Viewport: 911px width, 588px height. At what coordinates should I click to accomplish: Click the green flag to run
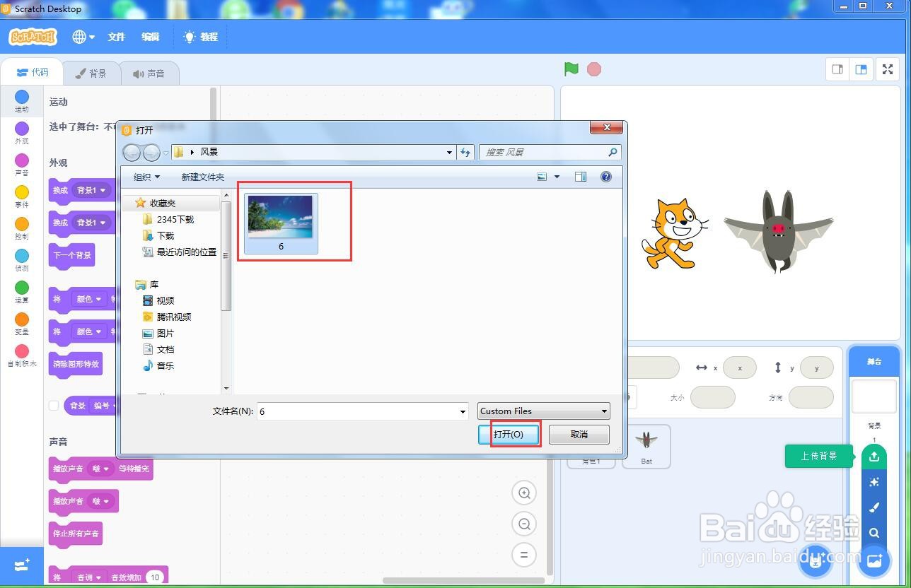(x=571, y=69)
